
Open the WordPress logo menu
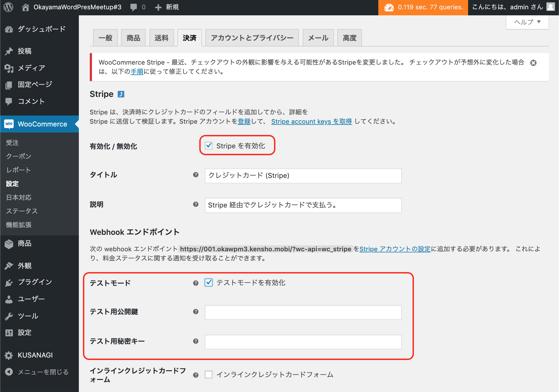(8, 7)
